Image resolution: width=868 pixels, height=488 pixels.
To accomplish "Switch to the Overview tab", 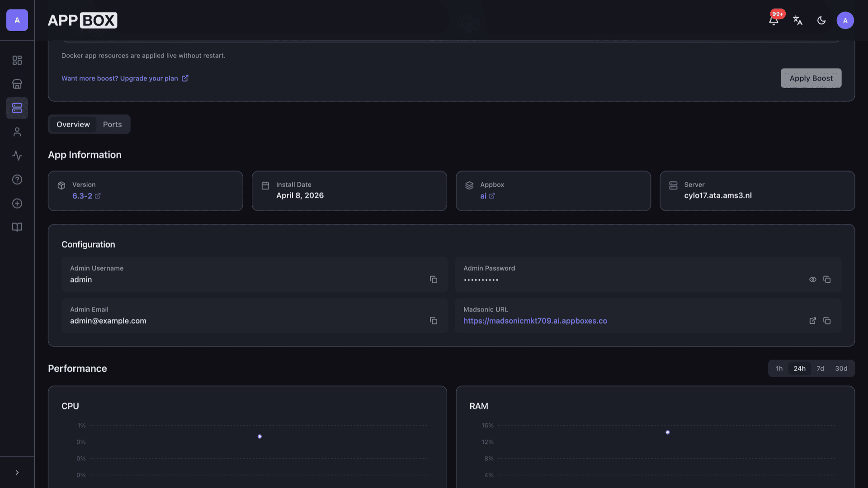I will click(x=73, y=124).
